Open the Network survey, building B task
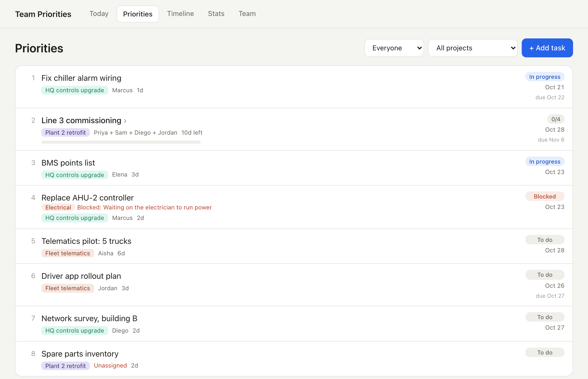The image size is (588, 379). pyautogui.click(x=89, y=318)
